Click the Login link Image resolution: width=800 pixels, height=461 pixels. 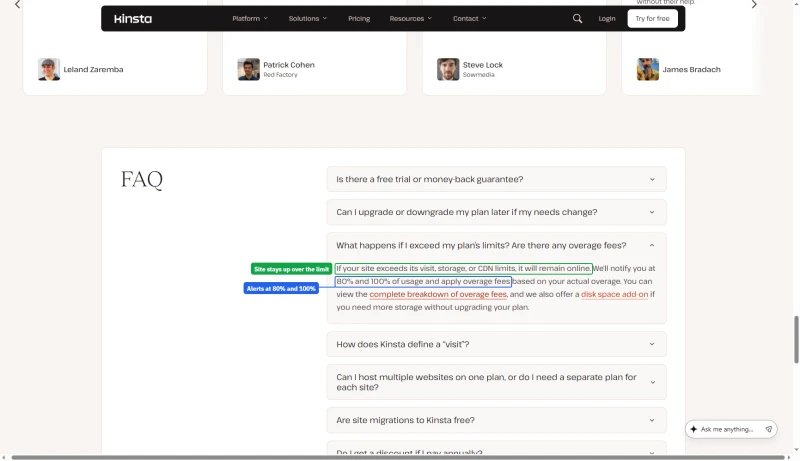click(x=607, y=18)
